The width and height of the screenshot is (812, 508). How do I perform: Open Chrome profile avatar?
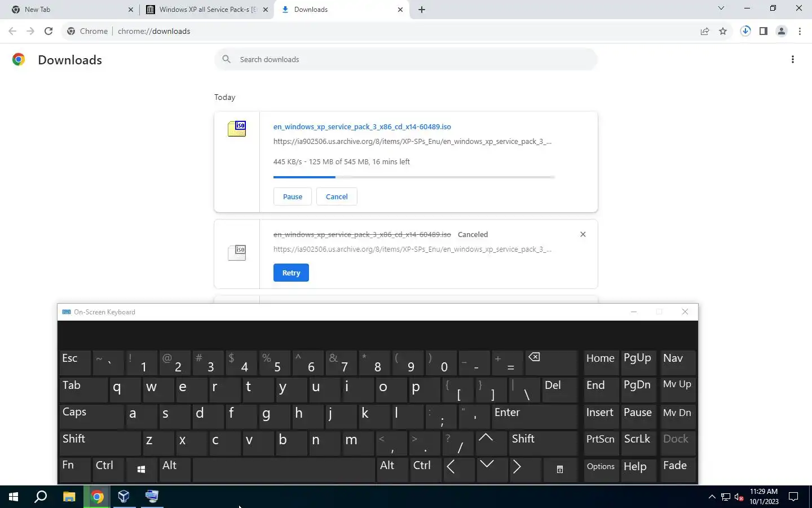coord(782,31)
